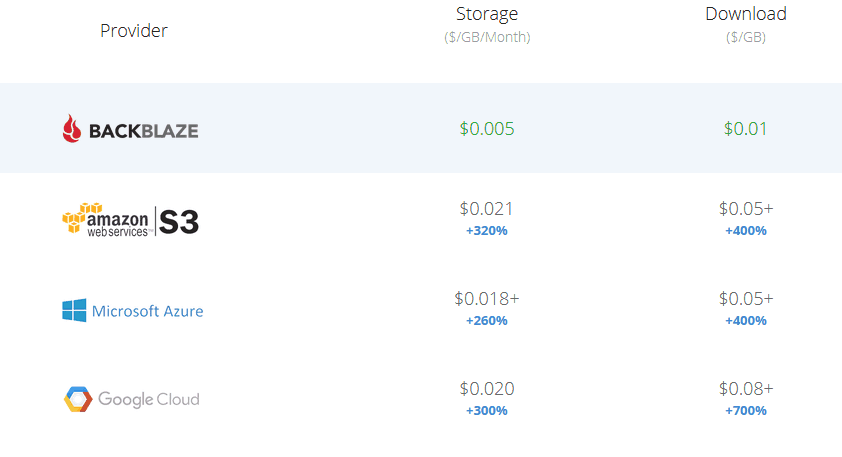Click the Backblaze flame logo icon
This screenshot has height=457, width=842.
pos(71,129)
